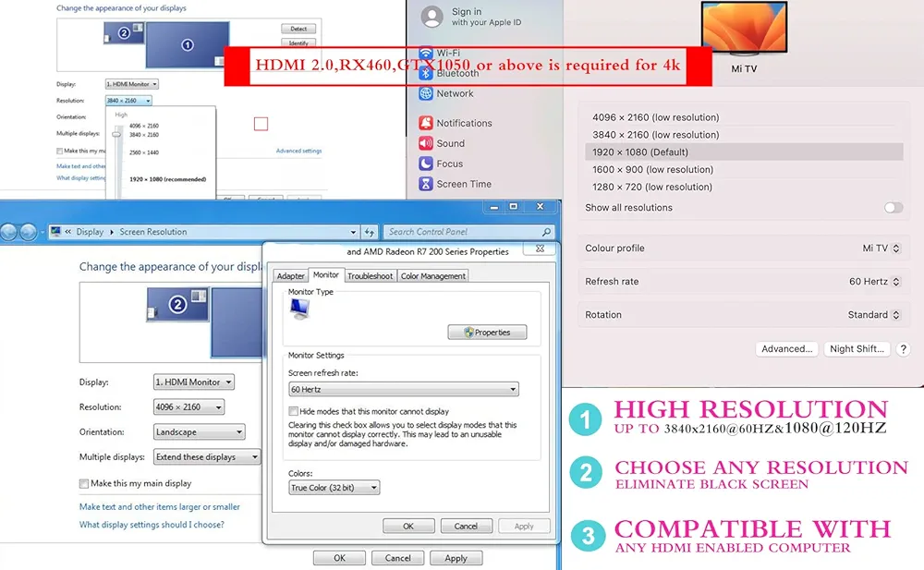Click the resolution slider handle
The image size is (924, 570).
[x=116, y=135]
